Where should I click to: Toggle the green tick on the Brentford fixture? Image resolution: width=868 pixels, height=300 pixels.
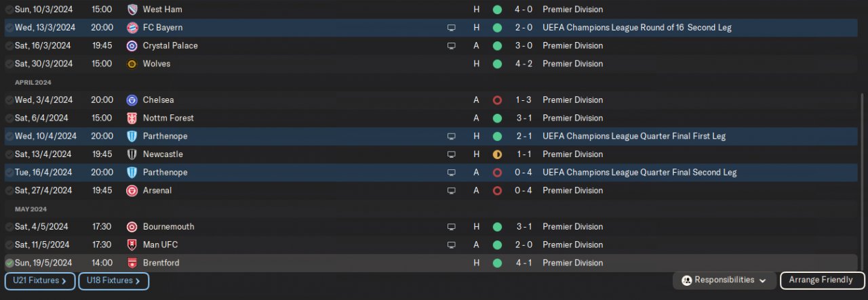(x=9, y=263)
